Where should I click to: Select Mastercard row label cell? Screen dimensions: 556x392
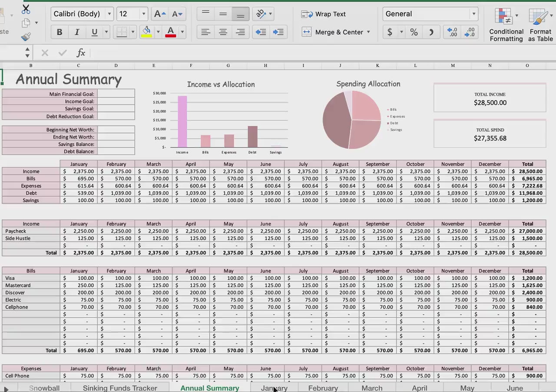(x=31, y=286)
